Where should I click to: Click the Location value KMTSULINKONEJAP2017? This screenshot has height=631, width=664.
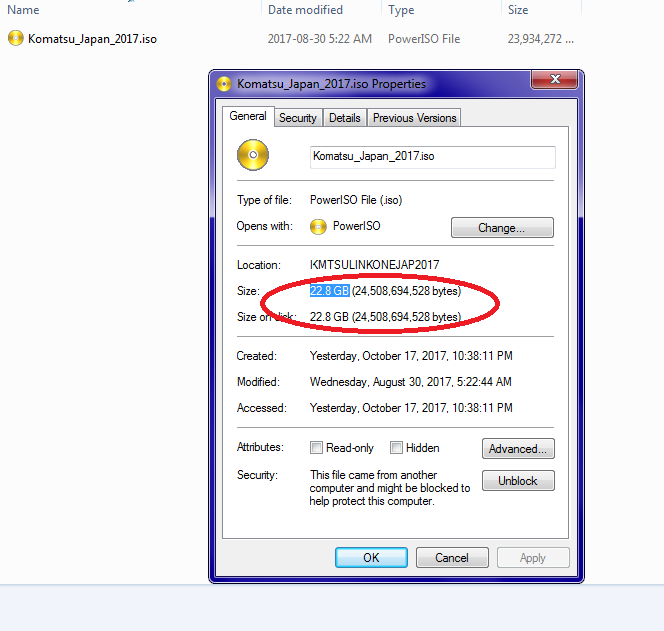click(374, 265)
